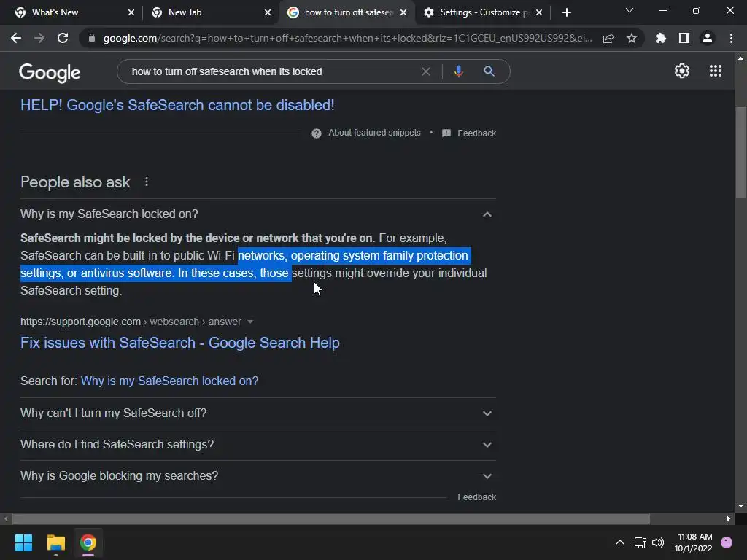Open the notification count badge
Screen dimensions: 747x560
click(x=727, y=542)
